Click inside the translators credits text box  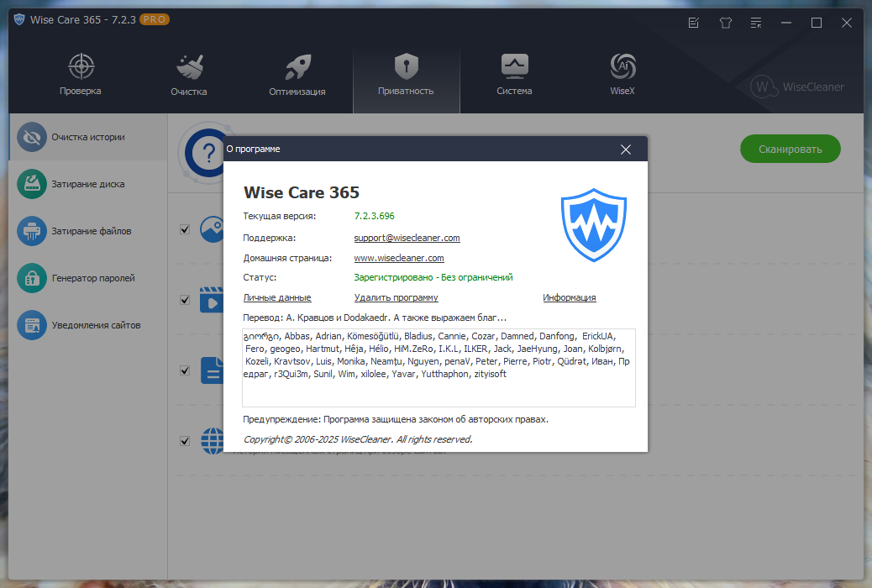[x=439, y=368]
